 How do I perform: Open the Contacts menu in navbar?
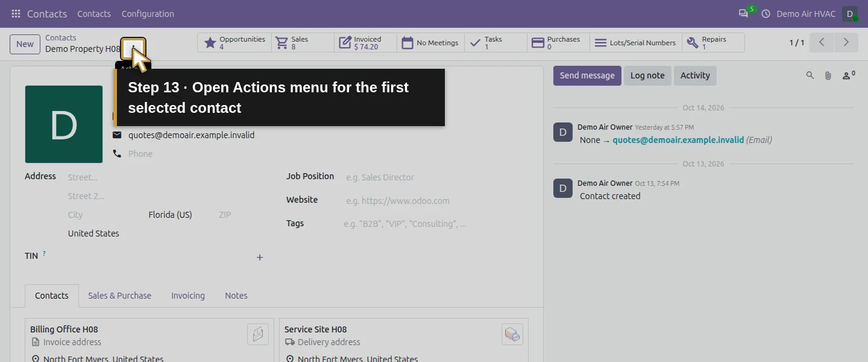tap(94, 14)
